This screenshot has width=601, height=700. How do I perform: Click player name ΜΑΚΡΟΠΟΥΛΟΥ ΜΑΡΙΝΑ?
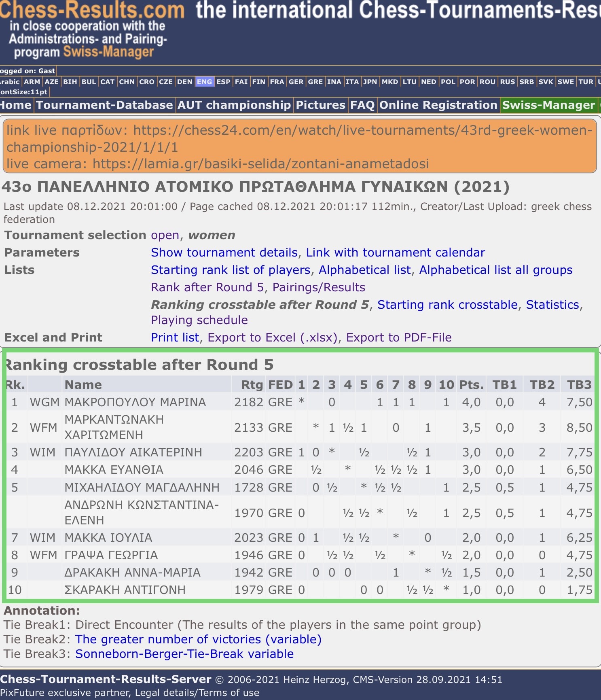(x=135, y=402)
